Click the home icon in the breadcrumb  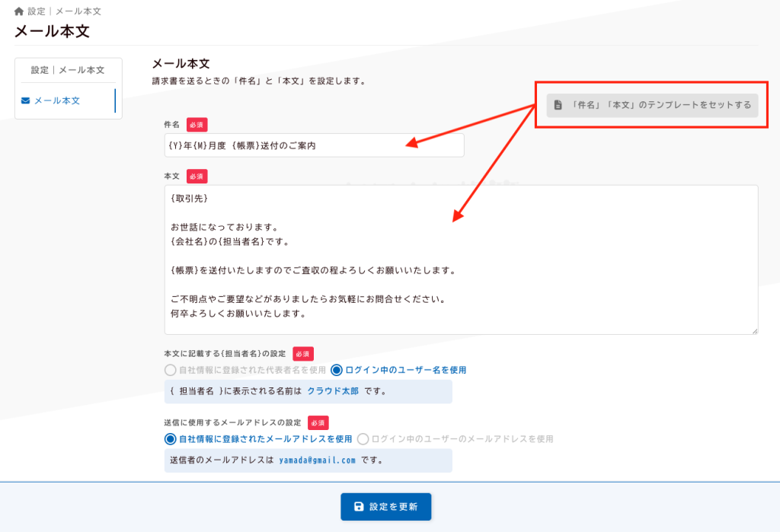coord(19,11)
